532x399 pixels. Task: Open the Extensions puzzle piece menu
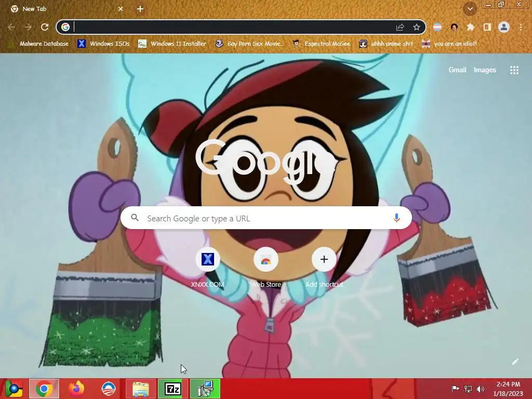[x=471, y=27]
